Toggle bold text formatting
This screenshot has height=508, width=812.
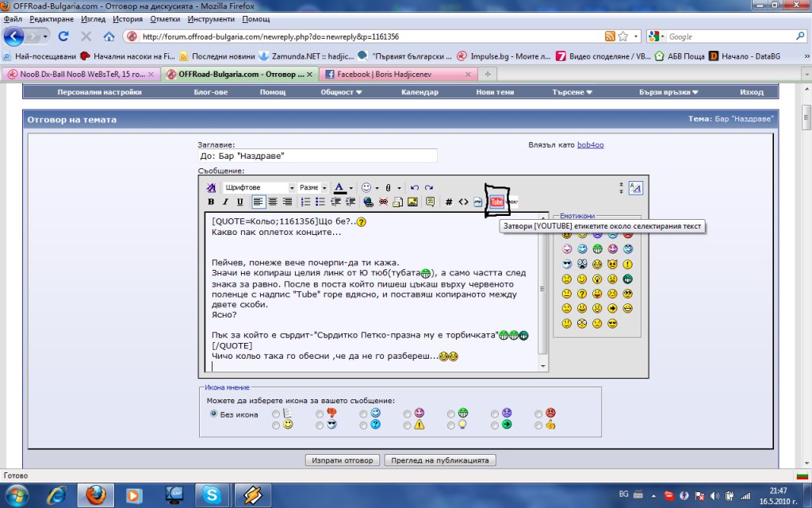pos(211,202)
